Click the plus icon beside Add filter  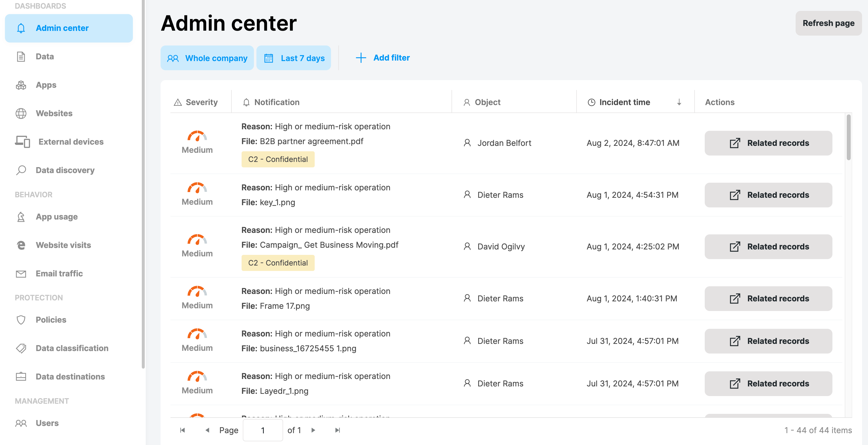click(361, 58)
